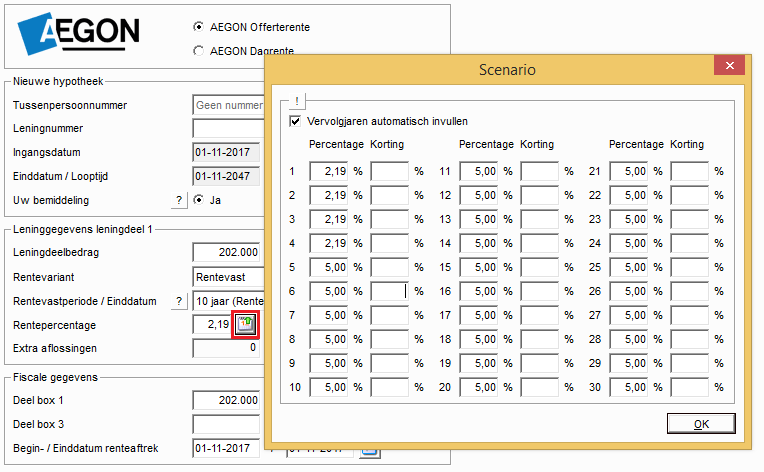The image size is (764, 472).
Task: Click the year 20 Korting field
Action: tap(539, 387)
